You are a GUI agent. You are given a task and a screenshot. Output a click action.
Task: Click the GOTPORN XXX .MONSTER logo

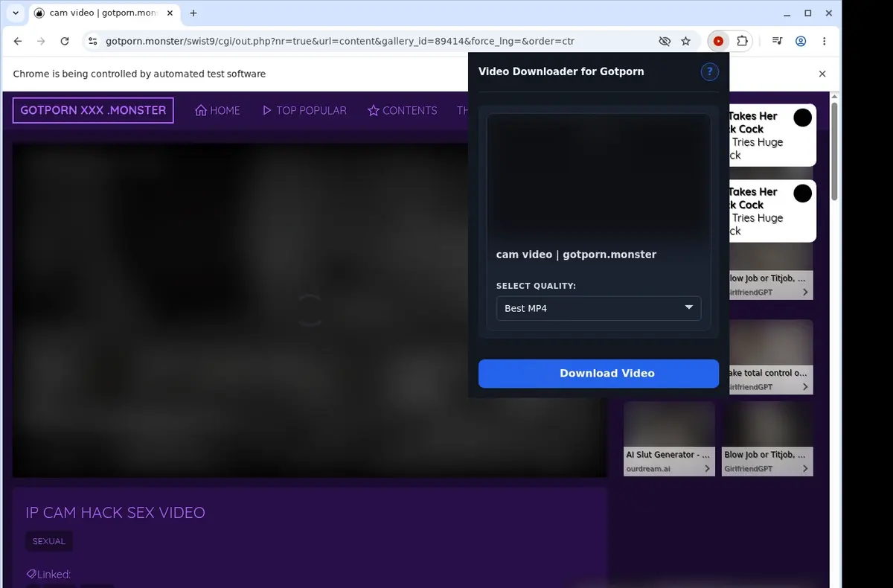[x=93, y=110]
